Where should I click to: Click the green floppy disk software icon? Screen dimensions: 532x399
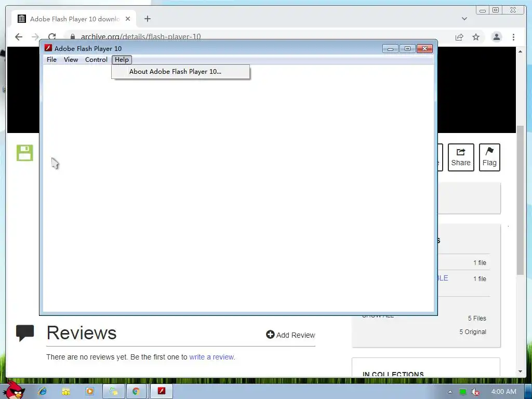(25, 153)
